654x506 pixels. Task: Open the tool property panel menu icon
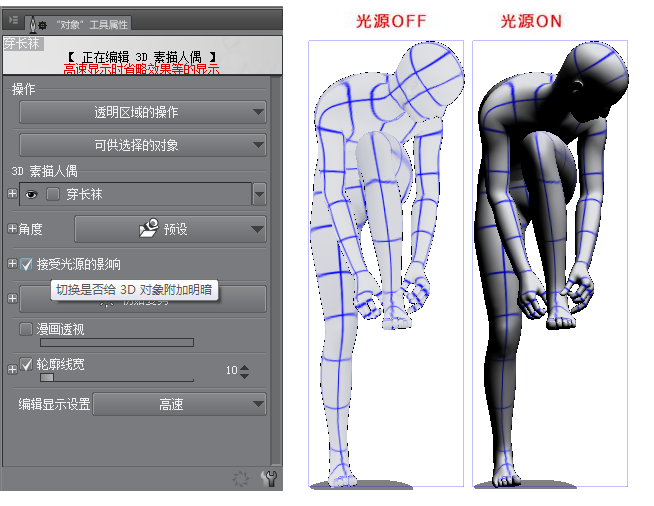pos(13,20)
